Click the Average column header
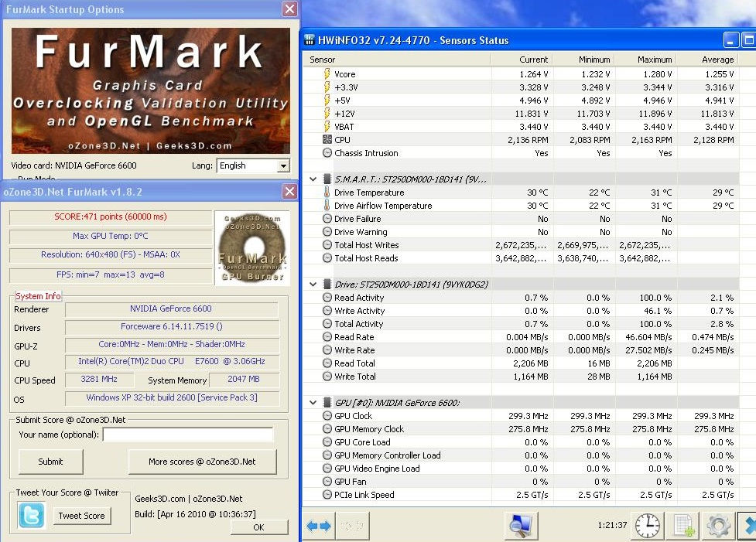 click(x=708, y=60)
